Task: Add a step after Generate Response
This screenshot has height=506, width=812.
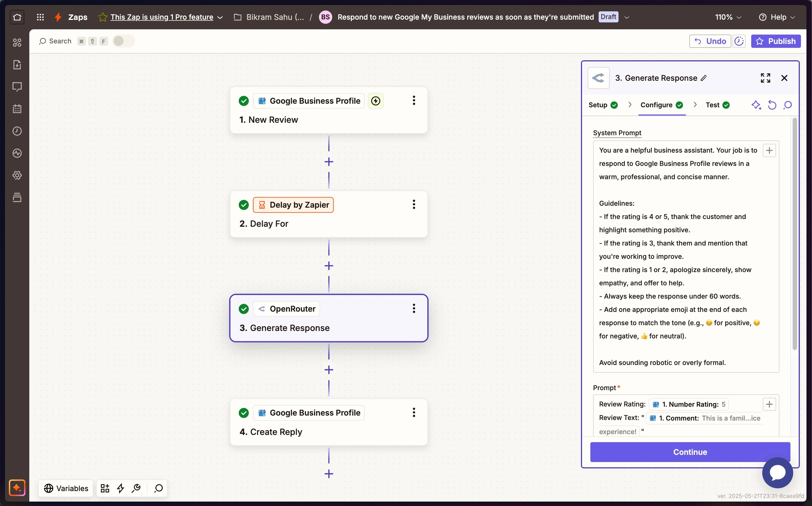Action: tap(329, 370)
